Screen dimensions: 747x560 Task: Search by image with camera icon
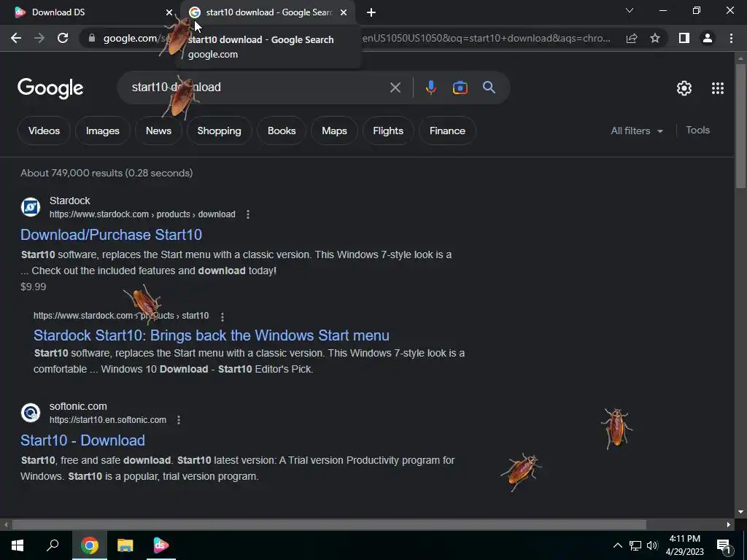(460, 87)
